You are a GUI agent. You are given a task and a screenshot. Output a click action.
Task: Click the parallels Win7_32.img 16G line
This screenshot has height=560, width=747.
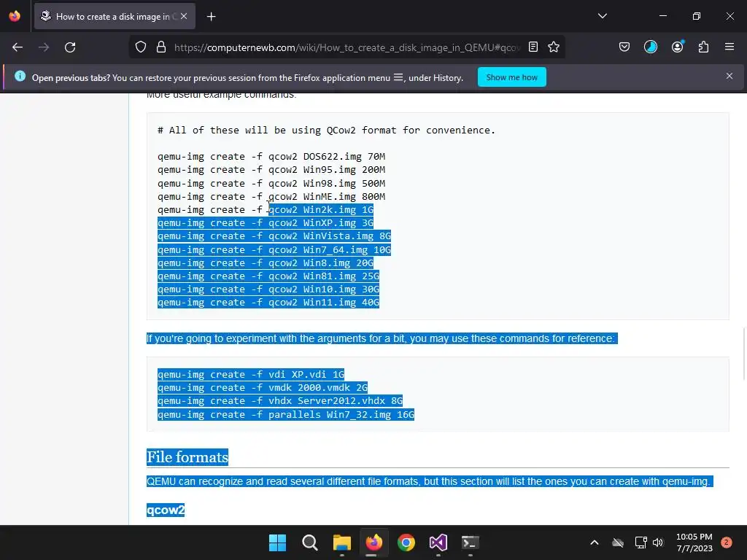coord(286,415)
